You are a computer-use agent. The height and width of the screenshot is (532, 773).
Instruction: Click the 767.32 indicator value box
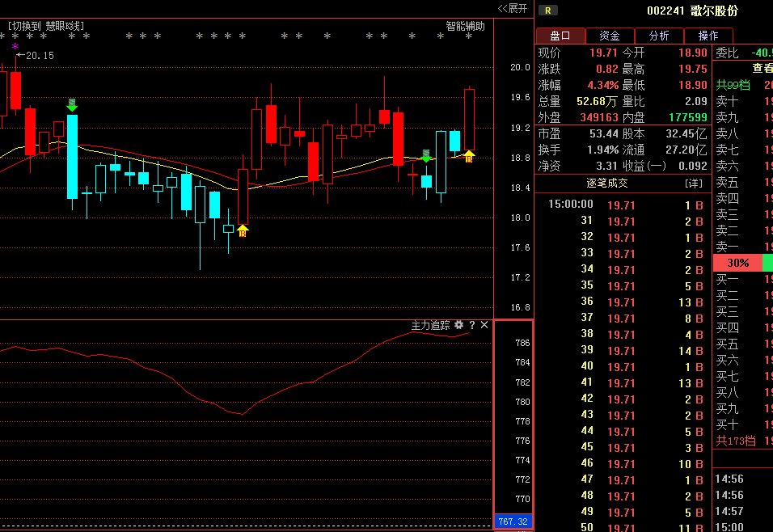(x=513, y=521)
